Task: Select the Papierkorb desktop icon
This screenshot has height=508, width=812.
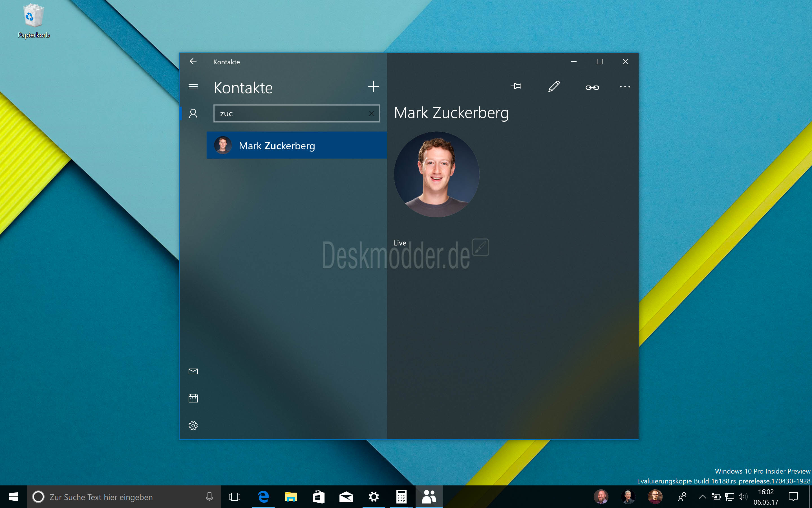Action: (x=33, y=21)
